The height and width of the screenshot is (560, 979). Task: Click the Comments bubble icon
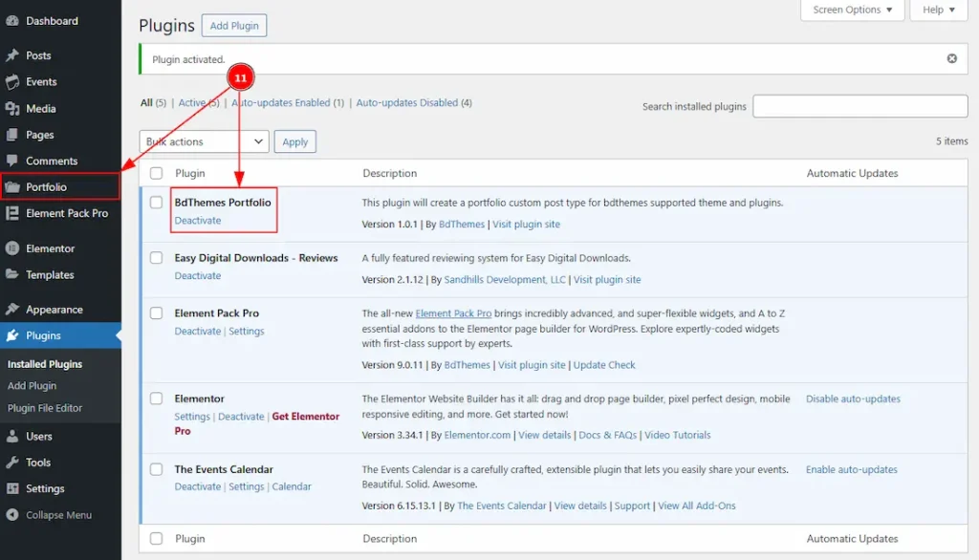point(12,162)
